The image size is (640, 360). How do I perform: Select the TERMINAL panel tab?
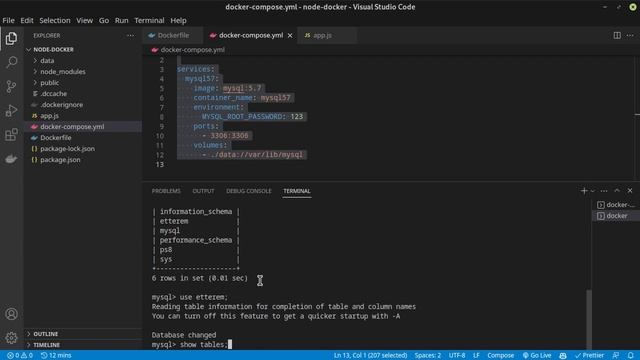[297, 191]
